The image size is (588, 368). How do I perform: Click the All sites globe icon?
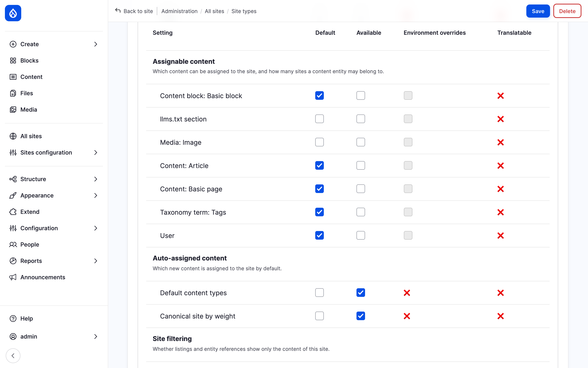tap(13, 136)
